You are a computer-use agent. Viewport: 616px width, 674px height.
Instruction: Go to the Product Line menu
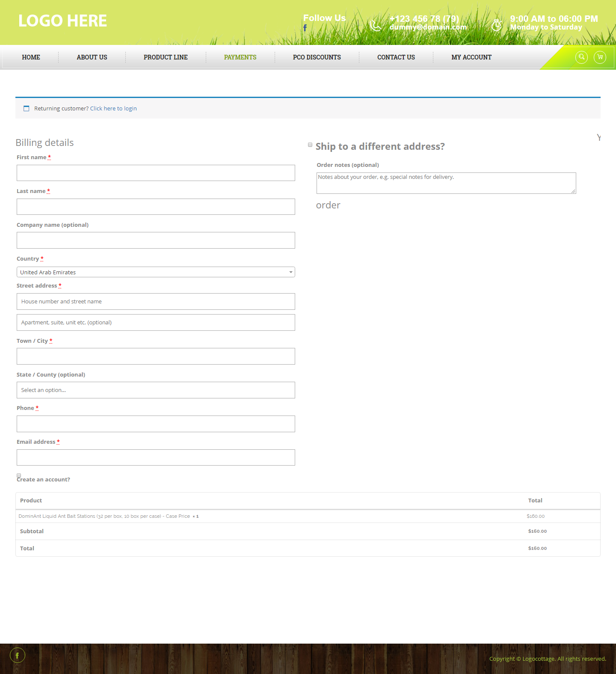click(x=166, y=57)
